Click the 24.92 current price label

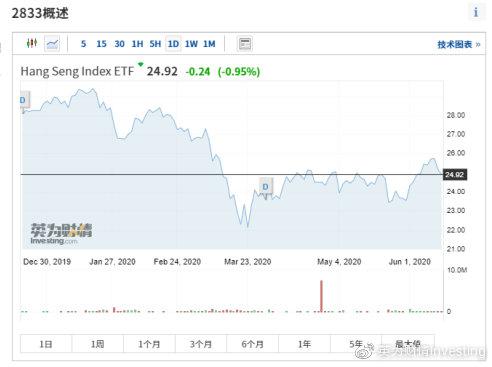(455, 174)
